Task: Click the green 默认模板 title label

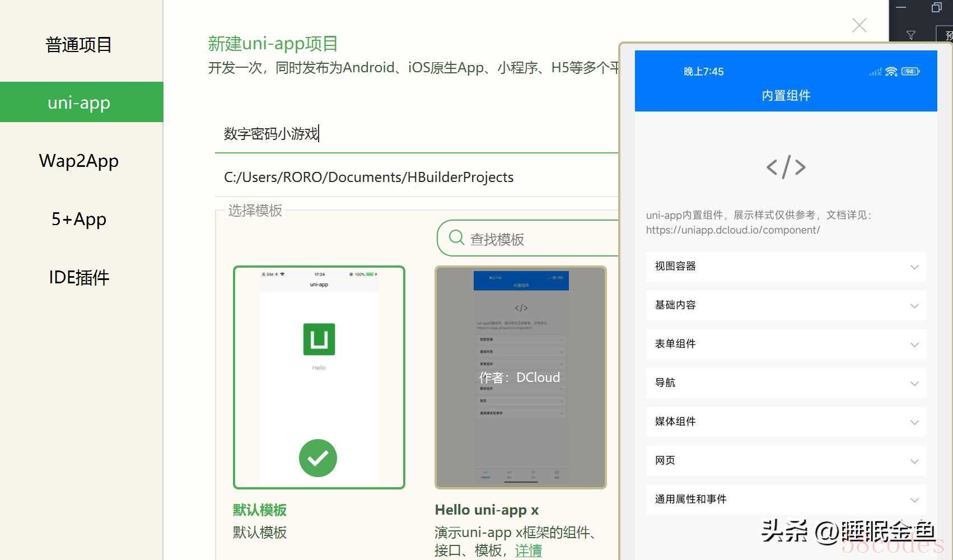Action: coord(260,510)
